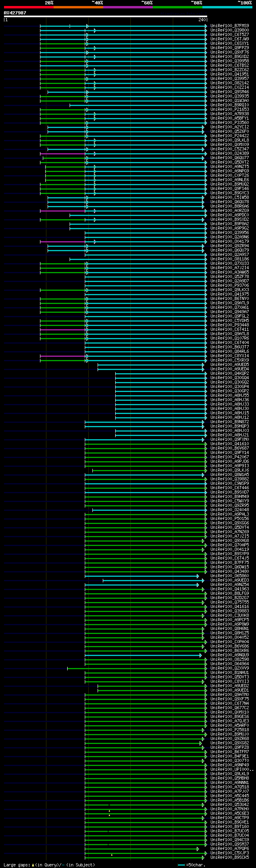Open hit UniRef100_A9CTP9
The height and width of the screenshot is (868, 256).
[230, 818]
